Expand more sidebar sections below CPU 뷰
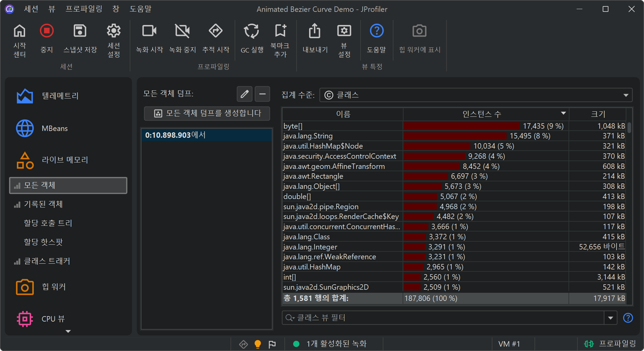Screen dimensions: 644x351 pyautogui.click(x=68, y=331)
